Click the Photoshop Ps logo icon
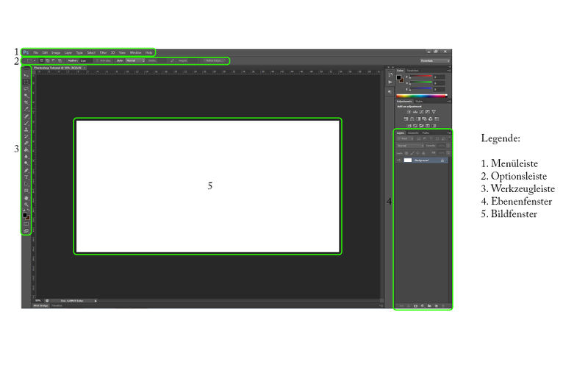The image size is (588, 368). point(26,53)
